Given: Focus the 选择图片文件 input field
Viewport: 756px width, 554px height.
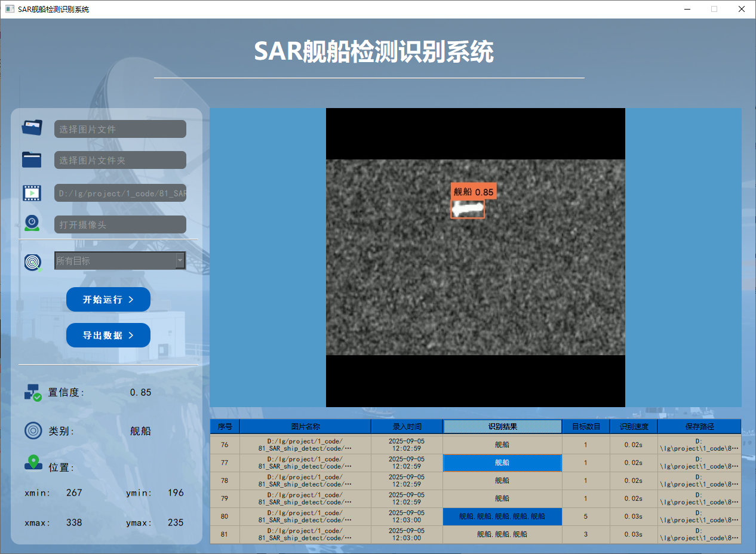Looking at the screenshot, I should [120, 129].
